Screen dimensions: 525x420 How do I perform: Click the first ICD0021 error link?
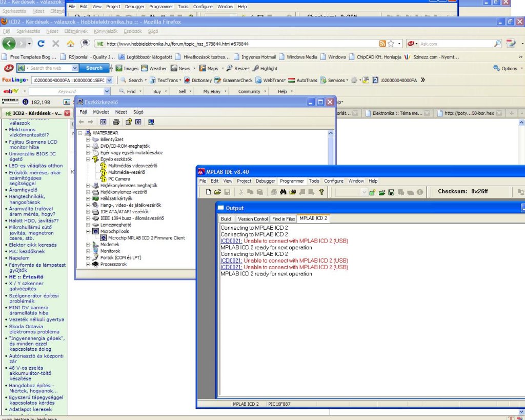(231, 241)
